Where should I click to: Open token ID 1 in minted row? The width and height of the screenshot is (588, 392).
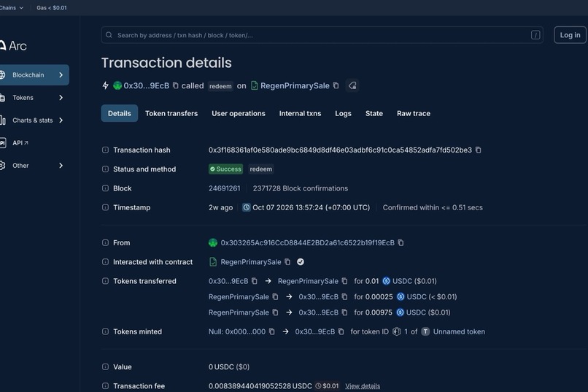pos(406,331)
